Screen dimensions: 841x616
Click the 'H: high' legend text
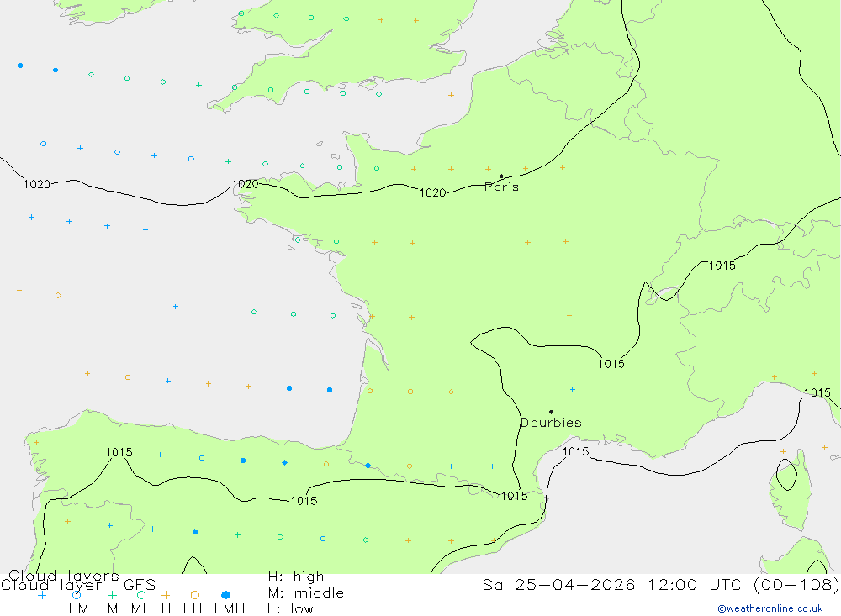click(x=296, y=577)
